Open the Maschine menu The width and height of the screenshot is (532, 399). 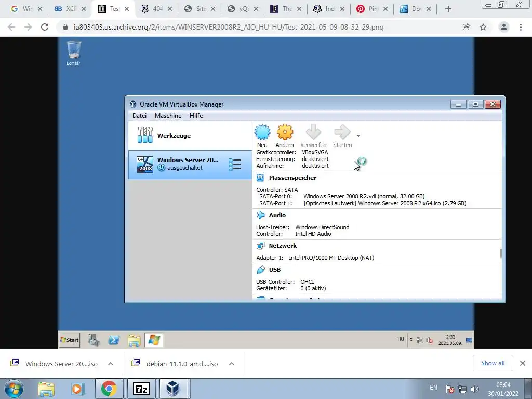click(168, 116)
